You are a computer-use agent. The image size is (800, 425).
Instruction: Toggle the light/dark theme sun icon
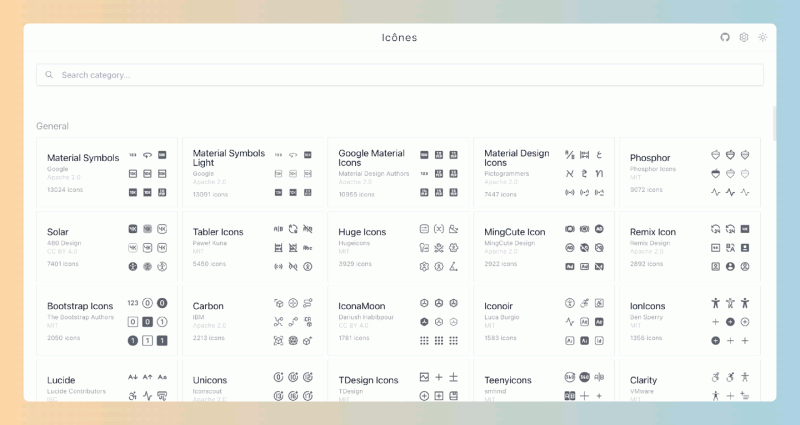pyautogui.click(x=763, y=37)
